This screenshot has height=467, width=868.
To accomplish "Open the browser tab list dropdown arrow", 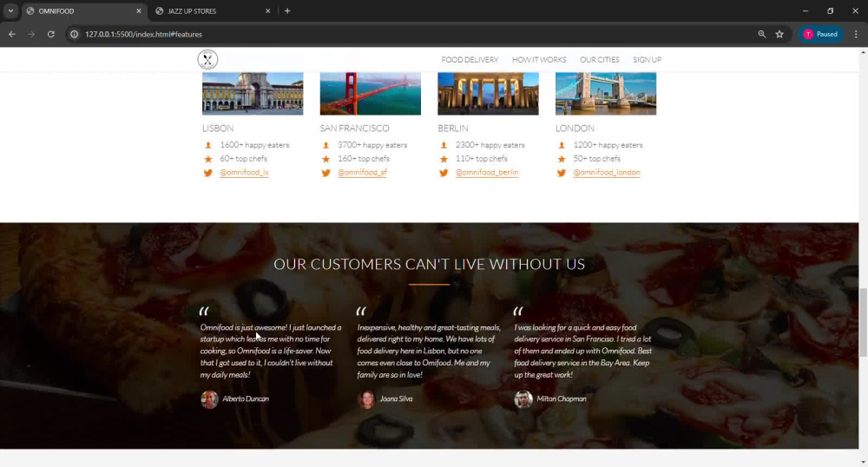I will click(10, 11).
